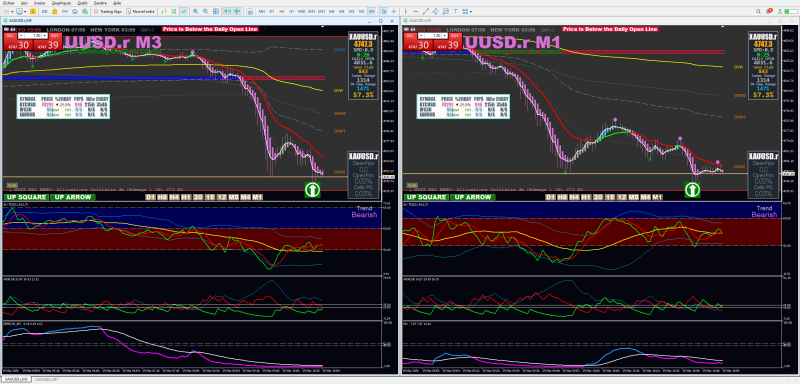Click the tile windows grid icon
The width and height of the screenshot is (800, 384).
pyautogui.click(x=216, y=11)
